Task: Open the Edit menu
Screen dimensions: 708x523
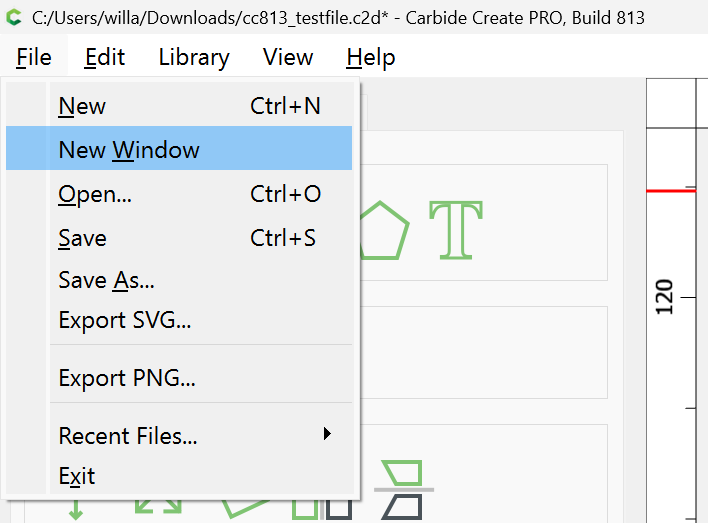Action: 105,57
